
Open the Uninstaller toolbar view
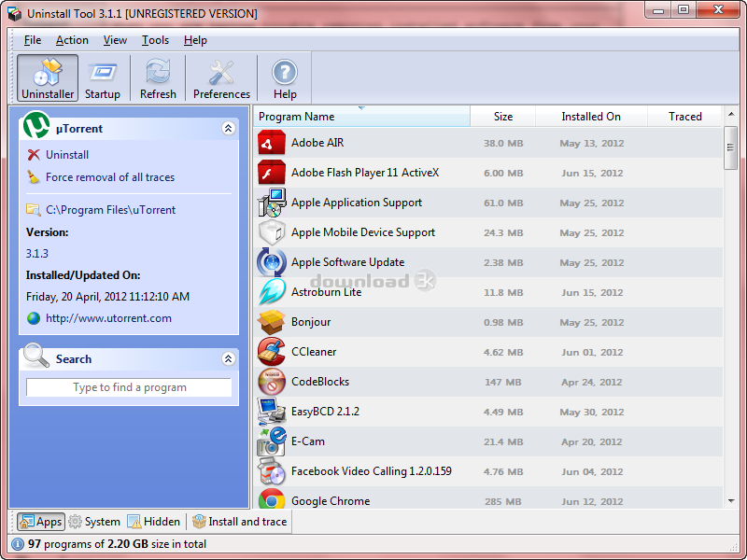click(48, 77)
